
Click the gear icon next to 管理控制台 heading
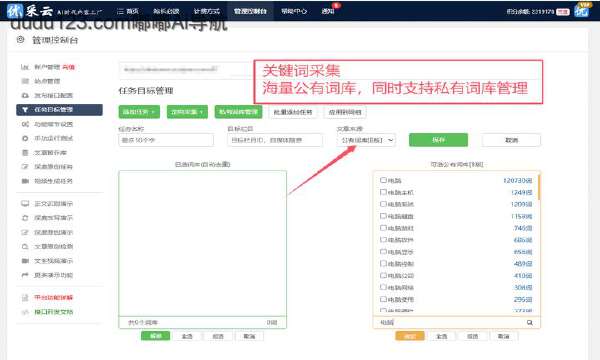click(20, 39)
